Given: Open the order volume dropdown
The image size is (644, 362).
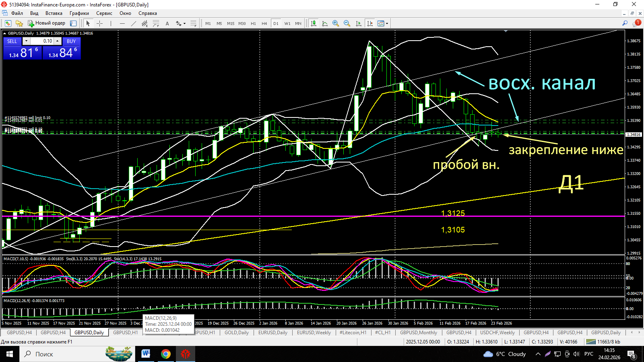Looking at the screenshot, I should click(x=26, y=41).
